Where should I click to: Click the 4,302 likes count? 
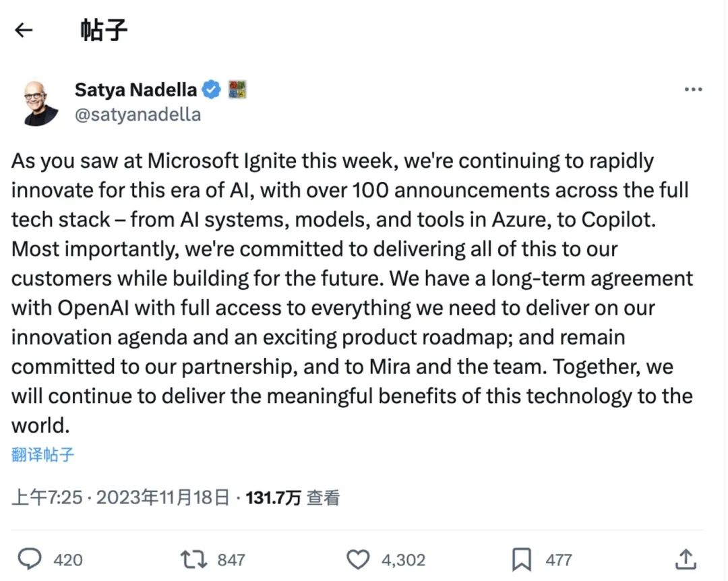tap(403, 559)
